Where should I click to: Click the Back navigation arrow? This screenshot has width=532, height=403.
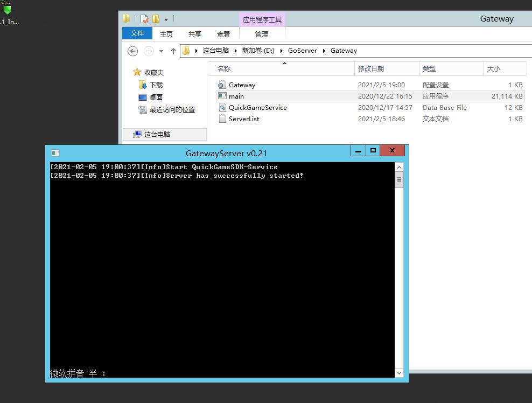click(132, 51)
